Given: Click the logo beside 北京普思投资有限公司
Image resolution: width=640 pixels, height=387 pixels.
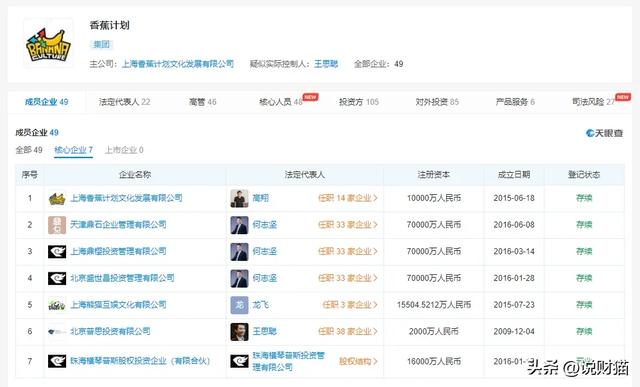Looking at the screenshot, I should (x=57, y=331).
